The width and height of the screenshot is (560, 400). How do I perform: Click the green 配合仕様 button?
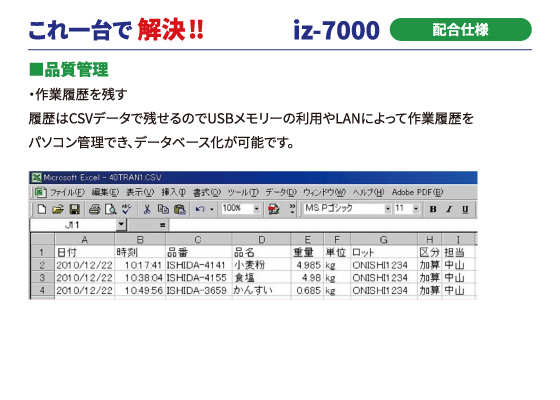[460, 30]
